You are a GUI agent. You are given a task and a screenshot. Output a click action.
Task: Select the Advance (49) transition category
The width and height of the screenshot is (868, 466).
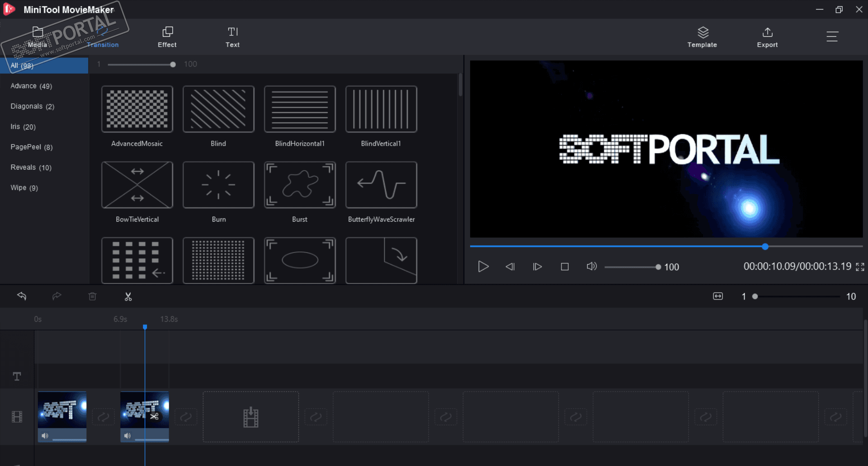[44, 86]
